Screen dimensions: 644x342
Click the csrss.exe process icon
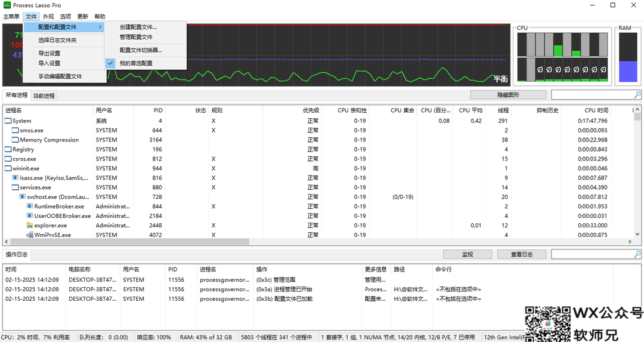tap(8, 159)
